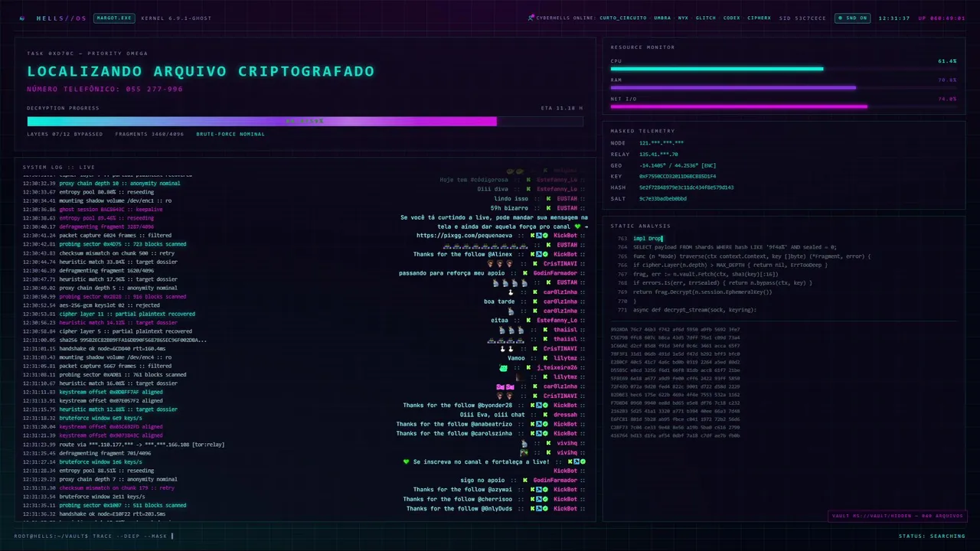Click the Kick badge in the 'passando para reforça' row
The height and width of the screenshot is (551, 980).
tap(525, 272)
